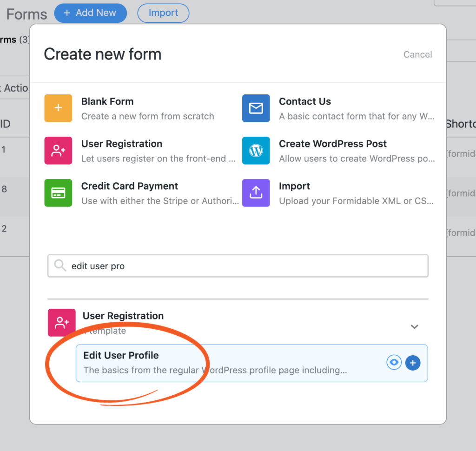
Task: Add the Edit User Profile template
Action: (413, 363)
